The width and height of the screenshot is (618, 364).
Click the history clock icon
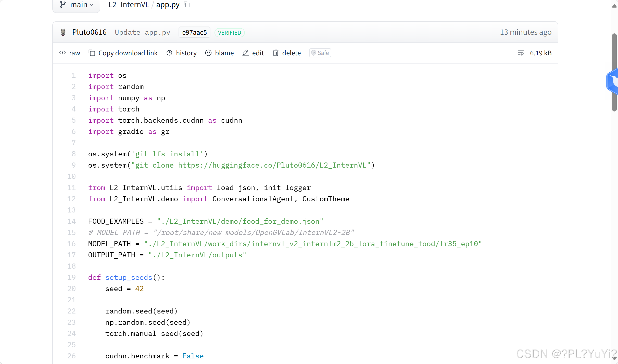[x=169, y=53]
